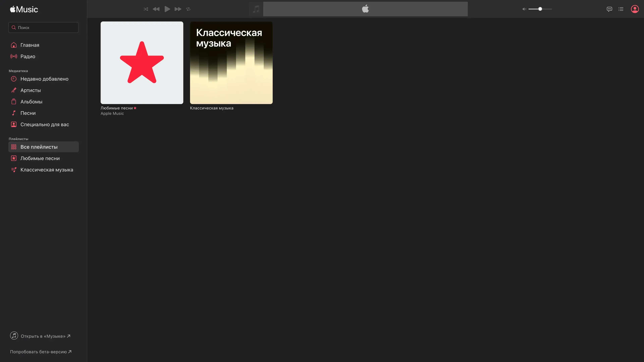The height and width of the screenshot is (362, 644).
Task: Open the lyrics panel icon
Action: tap(609, 9)
